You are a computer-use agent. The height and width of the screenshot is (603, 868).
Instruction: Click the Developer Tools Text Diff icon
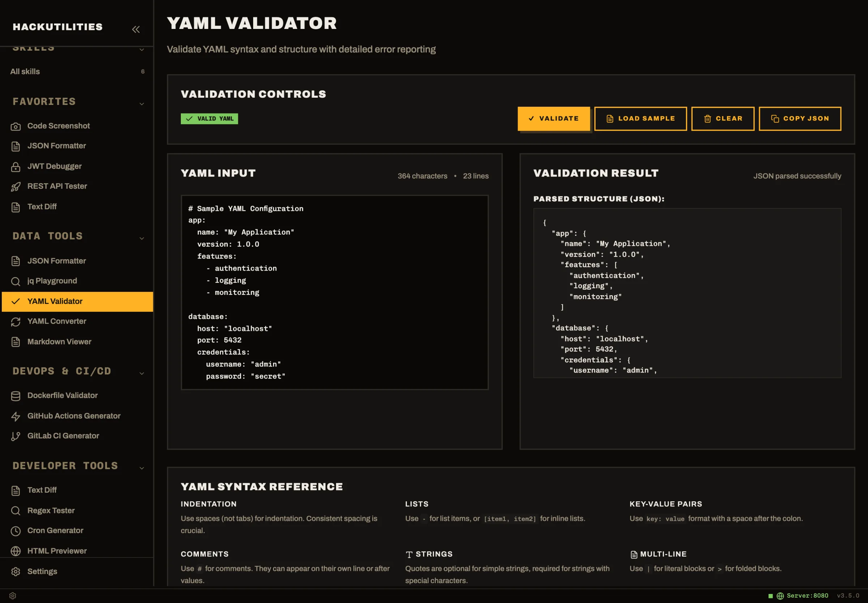[16, 491]
